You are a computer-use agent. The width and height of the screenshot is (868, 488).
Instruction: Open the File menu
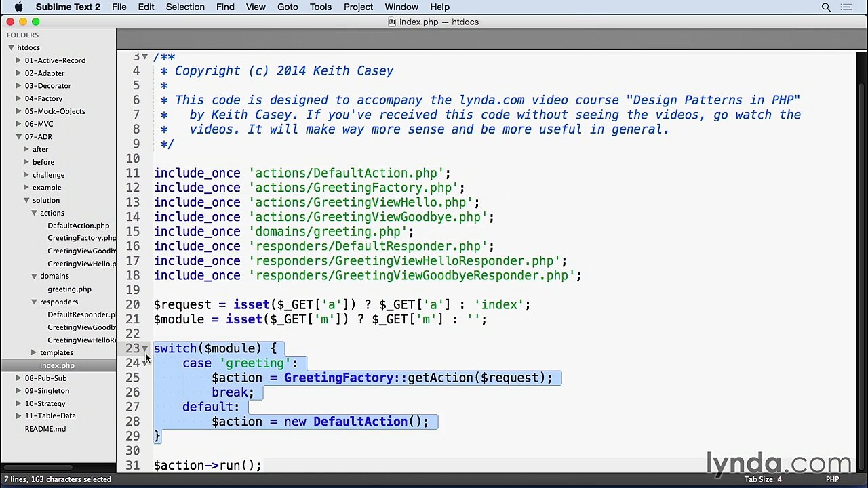(x=119, y=7)
